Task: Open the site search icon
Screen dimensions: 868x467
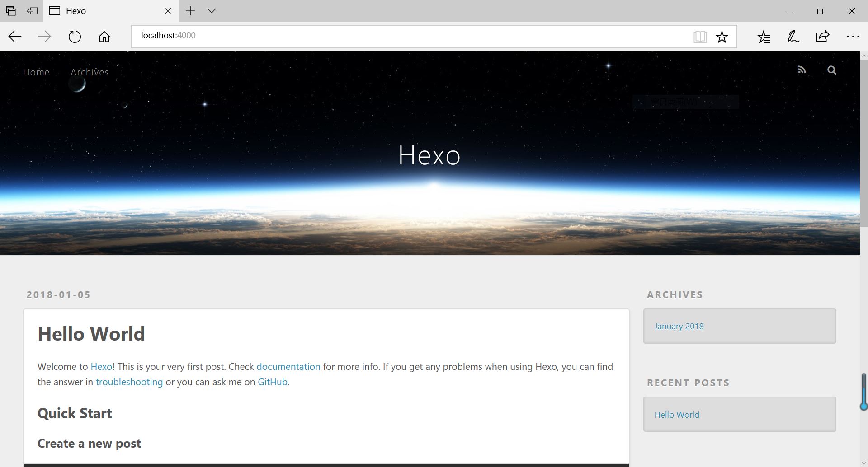Action: pyautogui.click(x=832, y=70)
